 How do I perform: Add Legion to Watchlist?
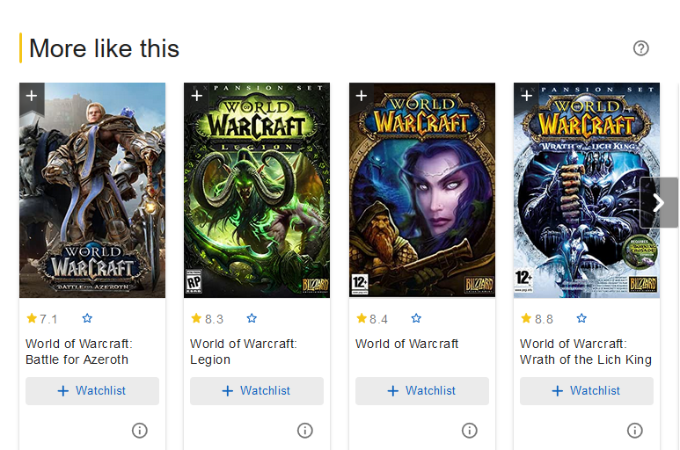click(x=257, y=391)
